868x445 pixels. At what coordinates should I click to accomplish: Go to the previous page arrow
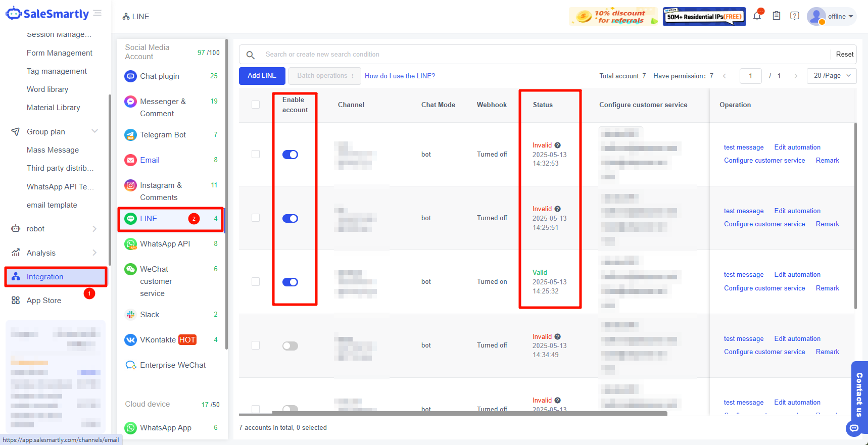tap(725, 76)
